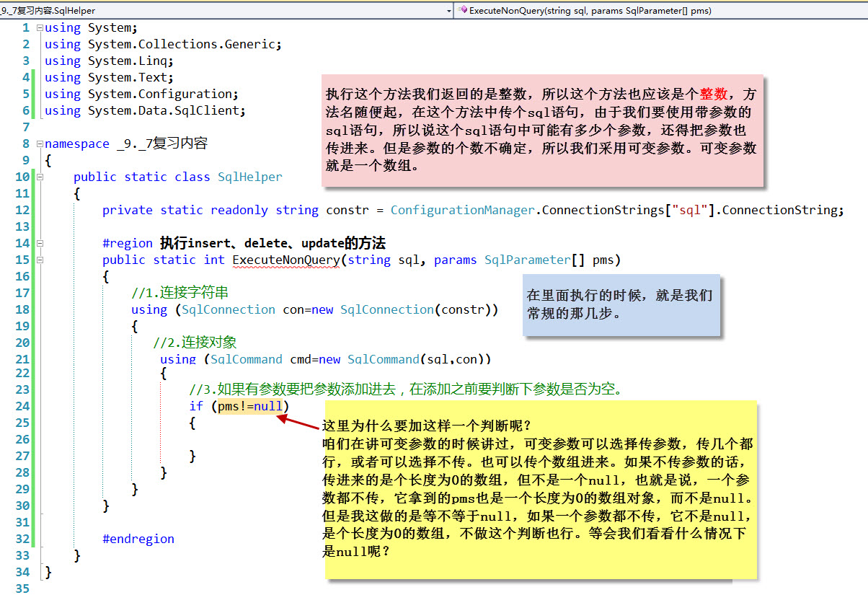Click the comment '//2.连接对象'
Viewport: 868px width, 595px height.
[195, 343]
